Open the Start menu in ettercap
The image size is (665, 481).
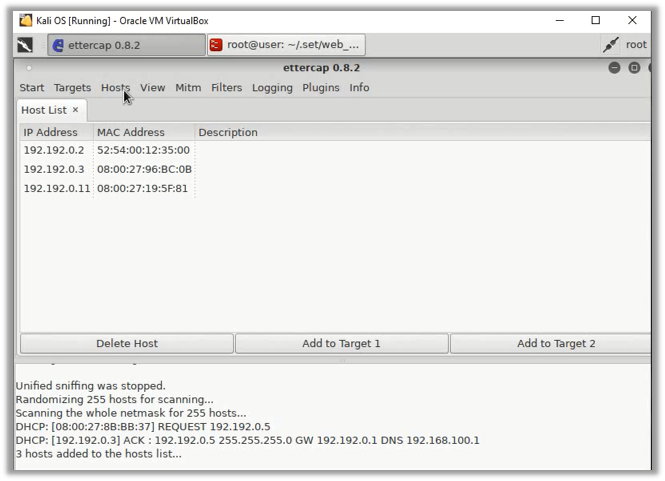coord(31,88)
